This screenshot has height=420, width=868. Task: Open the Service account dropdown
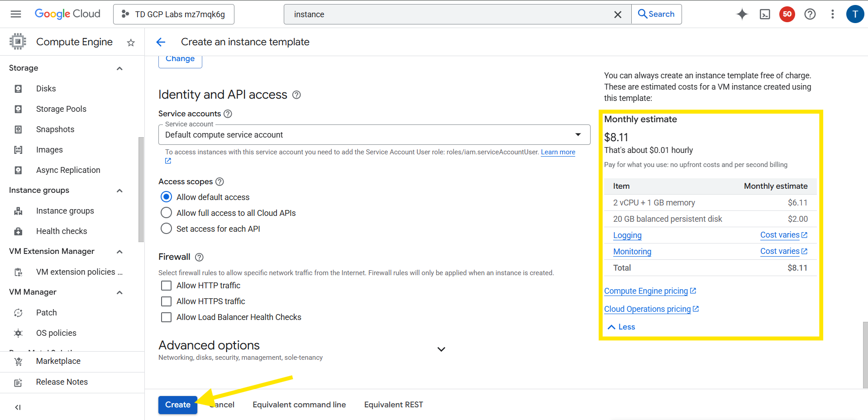[374, 135]
